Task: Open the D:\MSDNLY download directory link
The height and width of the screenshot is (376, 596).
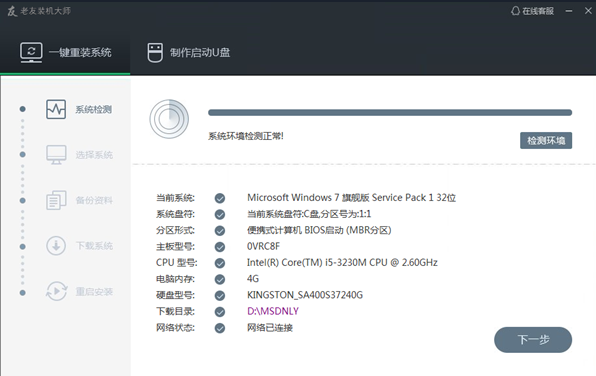Action: (x=273, y=311)
